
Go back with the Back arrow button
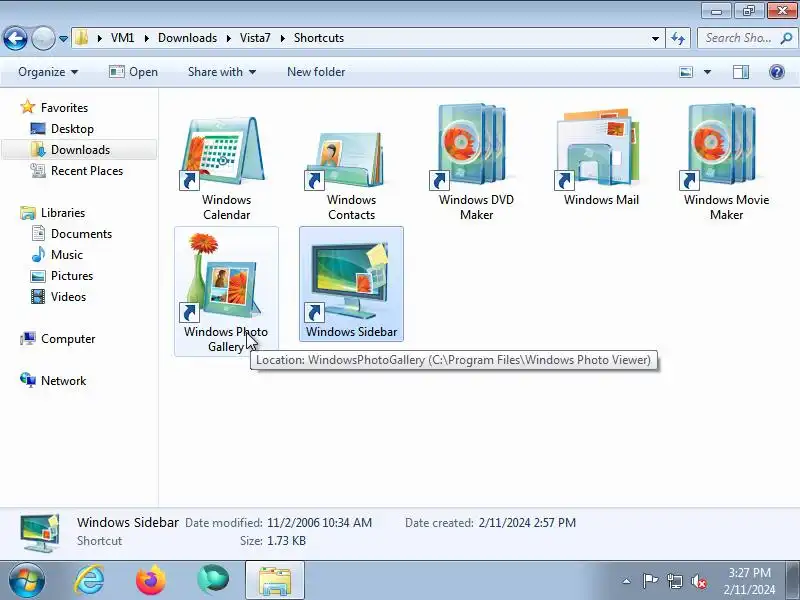[15, 38]
